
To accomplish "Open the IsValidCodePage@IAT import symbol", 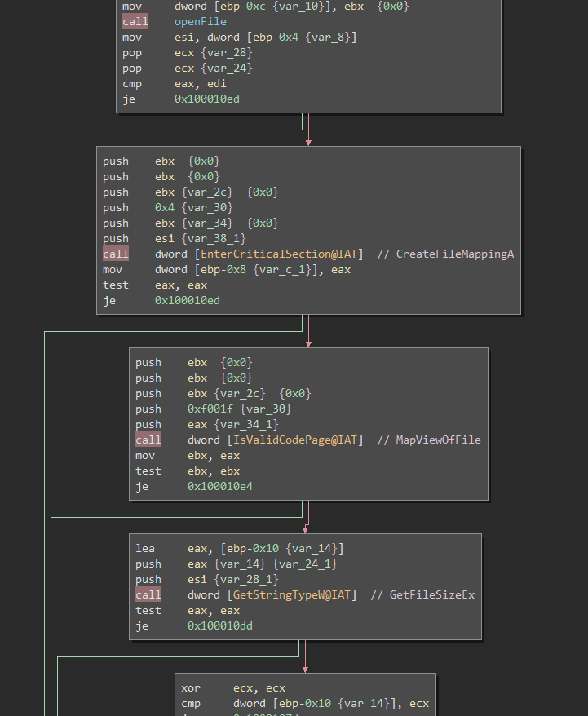I will 295,440.
